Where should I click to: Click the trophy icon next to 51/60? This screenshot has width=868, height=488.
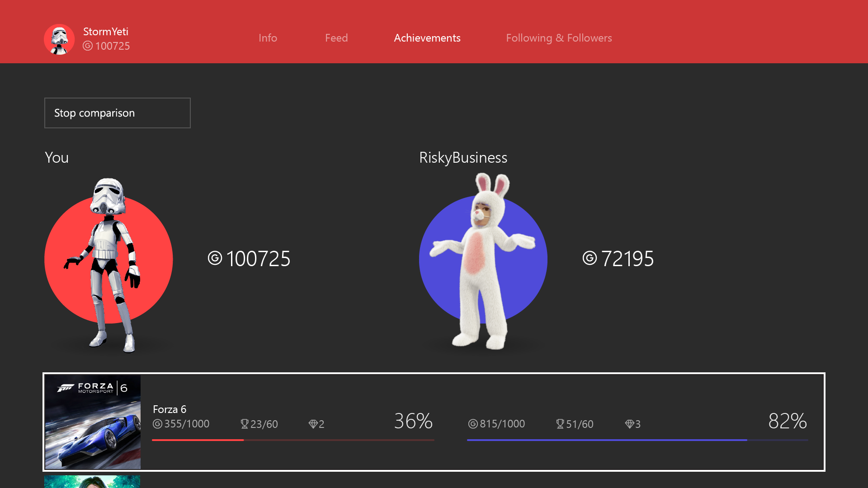tap(560, 424)
